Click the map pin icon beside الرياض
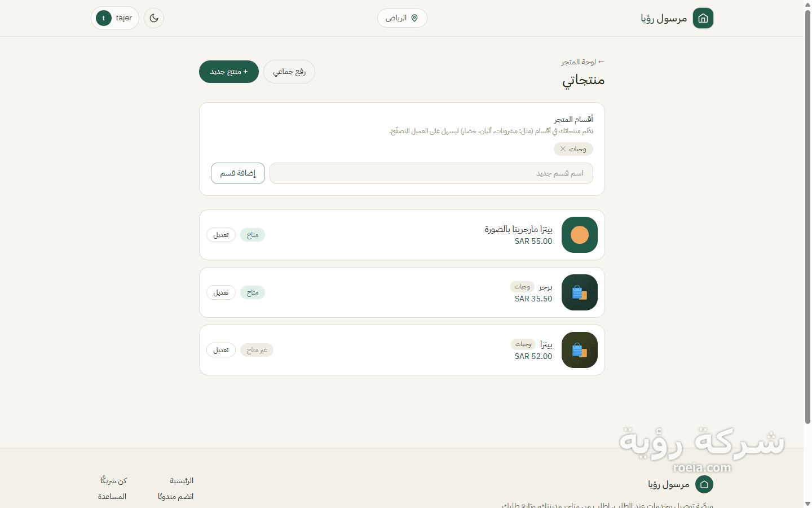The height and width of the screenshot is (508, 812). (x=414, y=18)
